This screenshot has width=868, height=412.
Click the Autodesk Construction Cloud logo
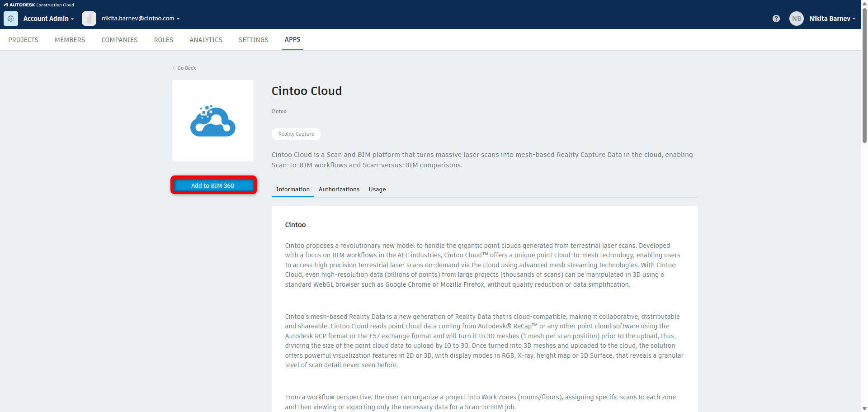click(x=39, y=5)
